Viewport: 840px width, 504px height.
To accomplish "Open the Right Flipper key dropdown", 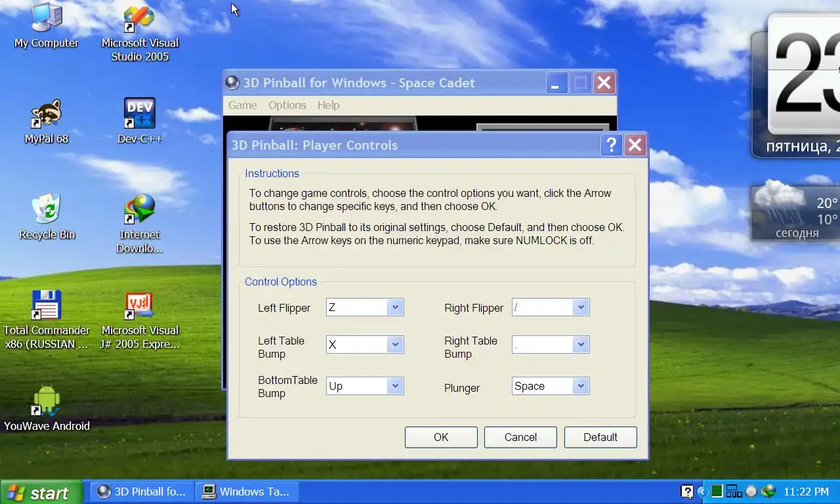I will 580,307.
